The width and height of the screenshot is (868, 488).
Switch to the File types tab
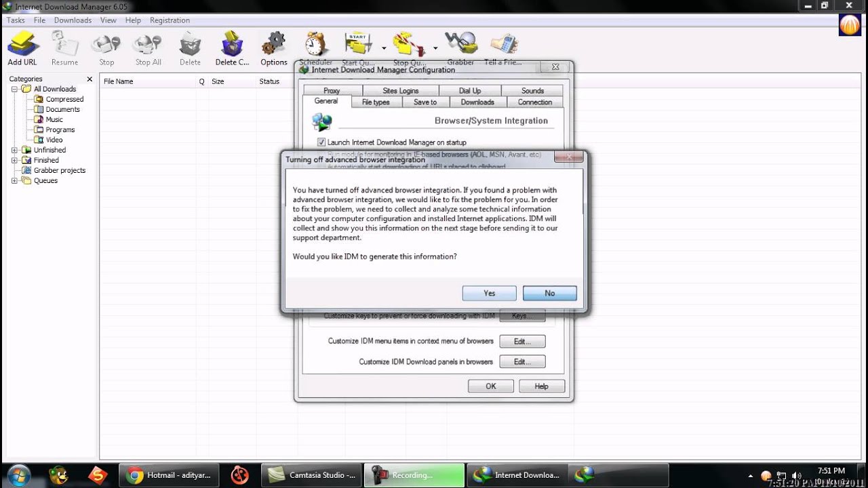coord(376,102)
